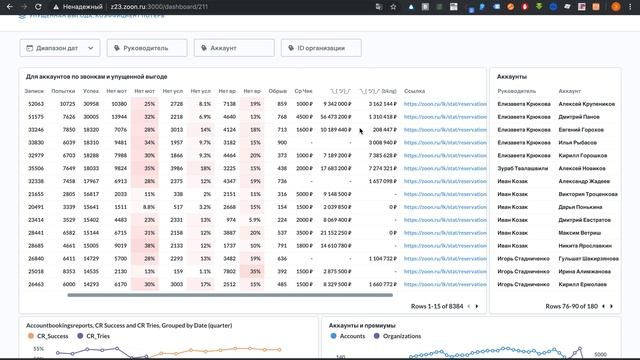Click the Ирина Алимжанова account cell
The height and width of the screenshot is (360, 640).
pos(584,271)
